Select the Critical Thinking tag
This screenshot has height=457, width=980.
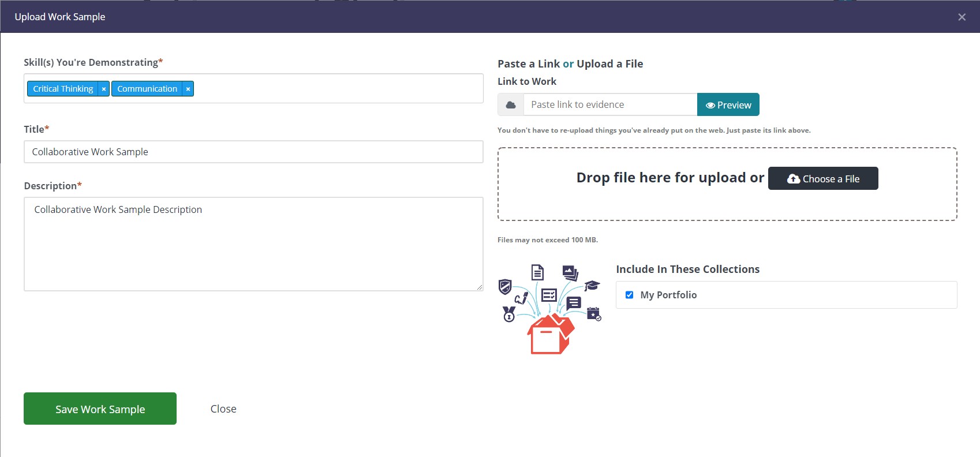pos(63,89)
